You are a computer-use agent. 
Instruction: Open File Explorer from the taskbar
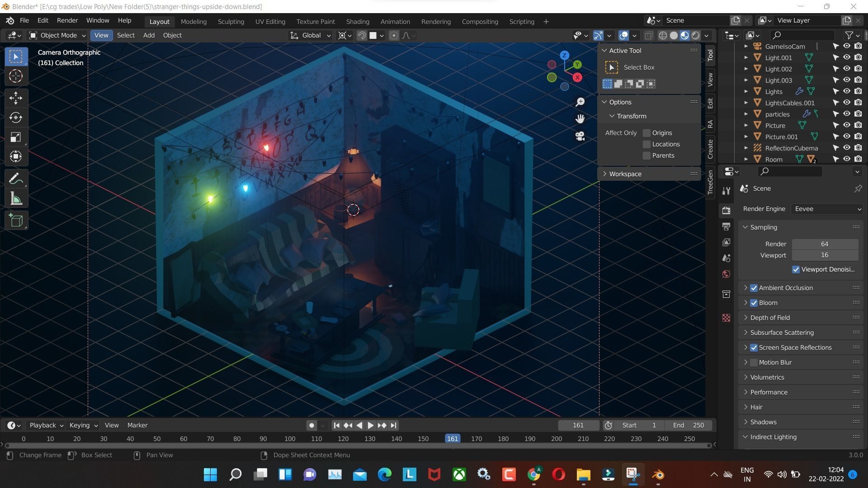pyautogui.click(x=583, y=474)
